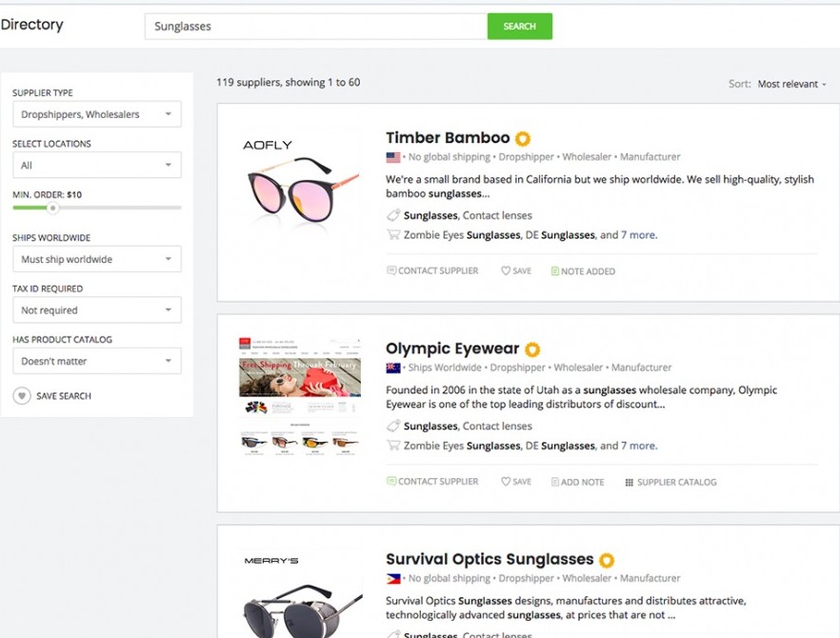Open the Select Locations dropdown showing All
Image resolution: width=840 pixels, height=638 pixels.
click(97, 165)
